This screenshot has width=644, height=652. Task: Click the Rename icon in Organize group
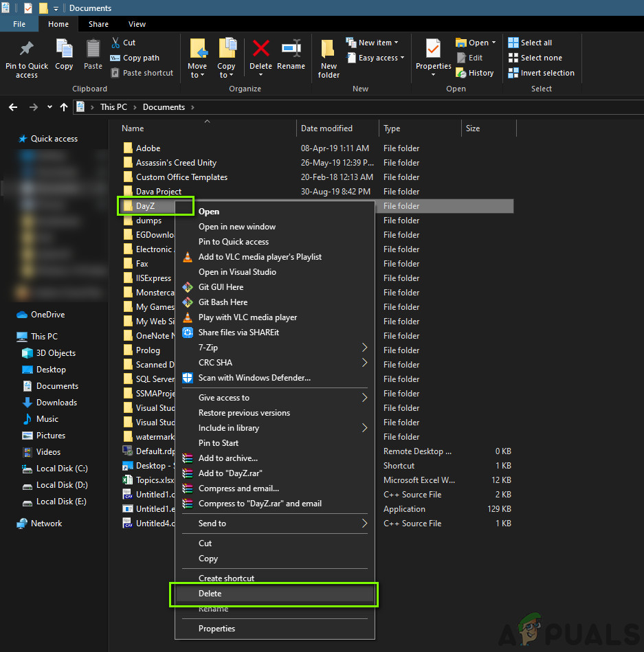point(291,48)
